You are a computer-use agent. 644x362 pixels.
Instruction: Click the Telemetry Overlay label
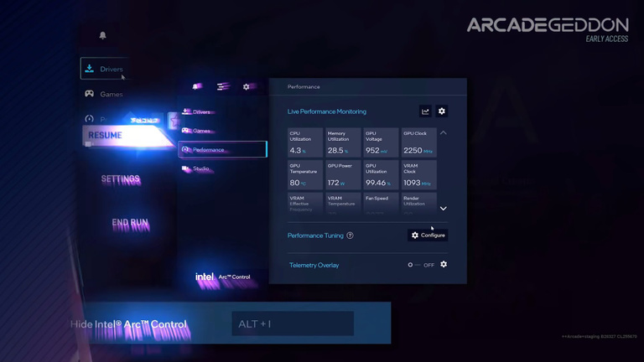pyautogui.click(x=314, y=265)
